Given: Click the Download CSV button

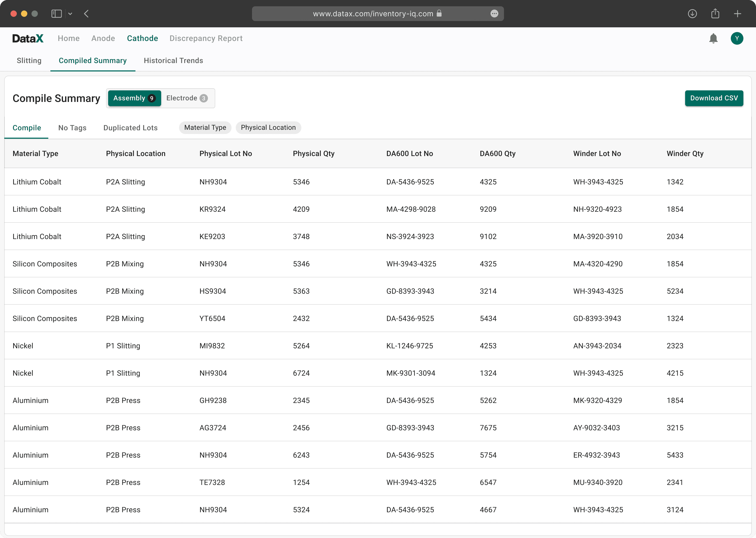Looking at the screenshot, I should pos(714,98).
